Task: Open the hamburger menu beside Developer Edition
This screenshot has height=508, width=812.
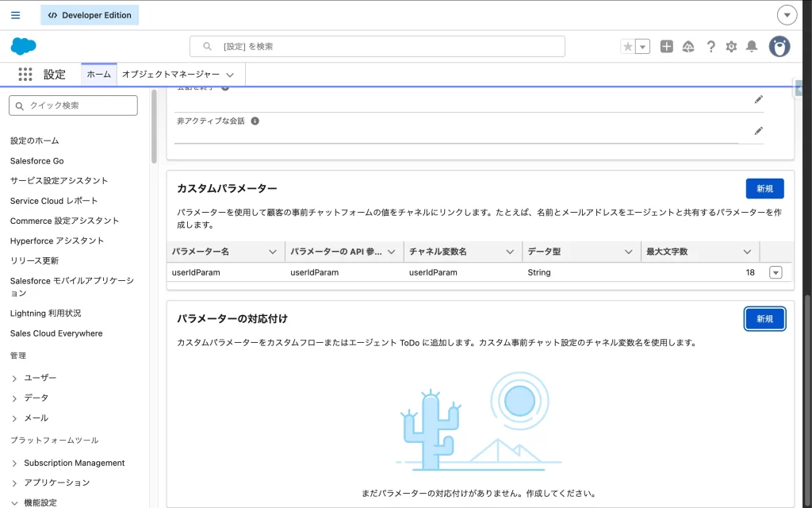Action: click(x=16, y=15)
